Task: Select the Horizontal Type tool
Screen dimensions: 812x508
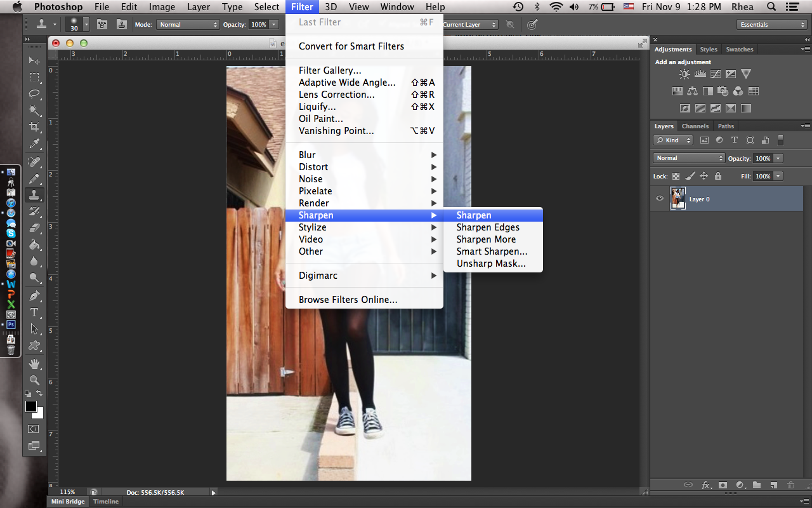Action: (x=34, y=312)
